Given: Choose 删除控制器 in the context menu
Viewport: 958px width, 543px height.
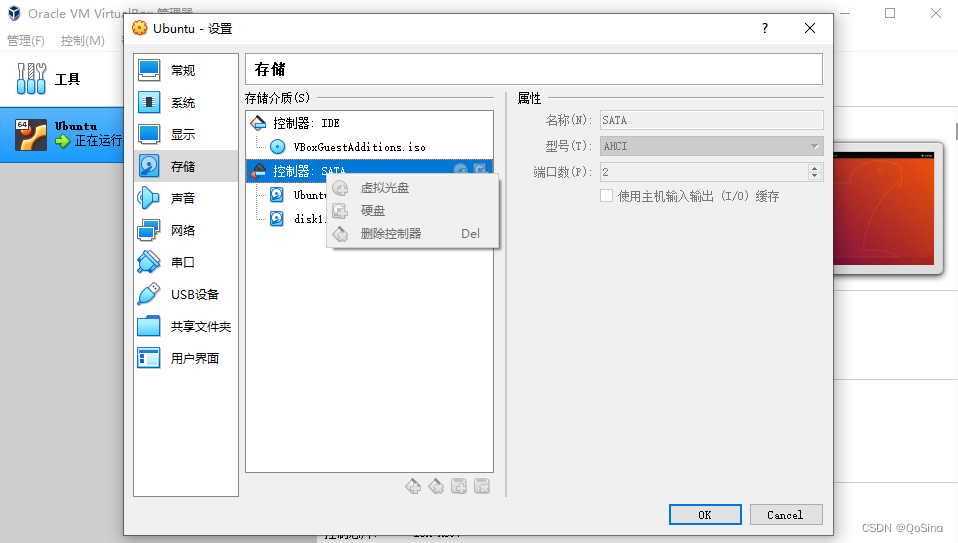Looking at the screenshot, I should (x=413, y=233).
